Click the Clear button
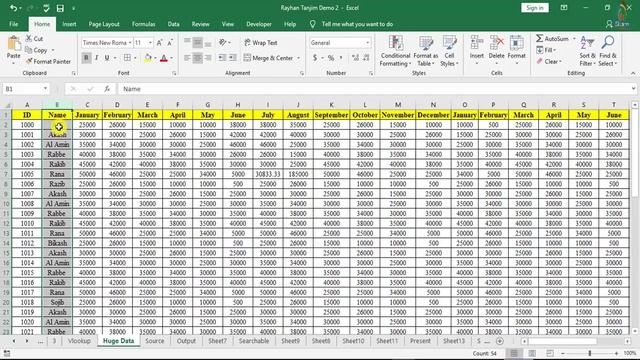Image resolution: width=640 pixels, height=360 pixels. point(549,61)
